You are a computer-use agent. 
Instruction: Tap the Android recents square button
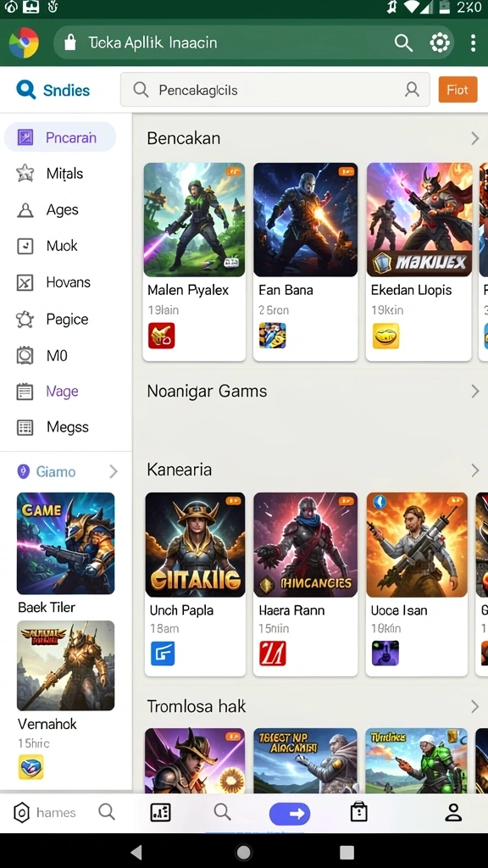point(347,852)
